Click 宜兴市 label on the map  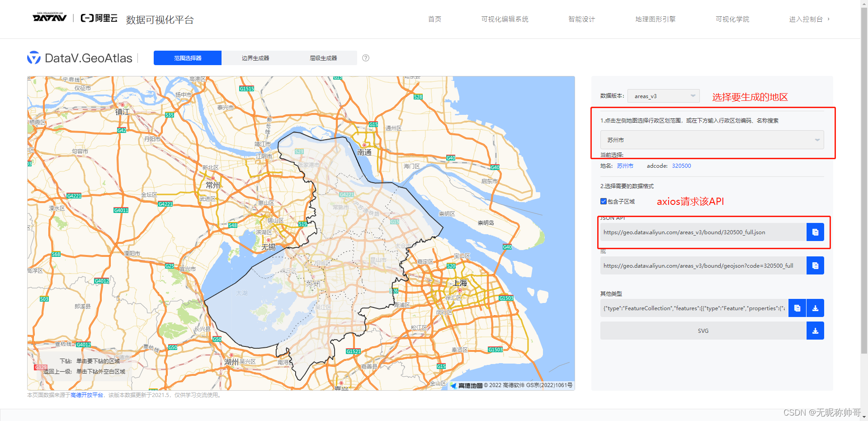188,269
